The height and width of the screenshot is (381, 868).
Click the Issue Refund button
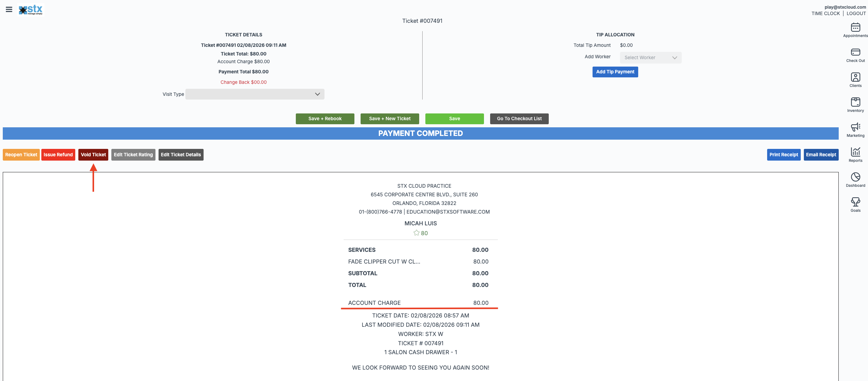(58, 155)
